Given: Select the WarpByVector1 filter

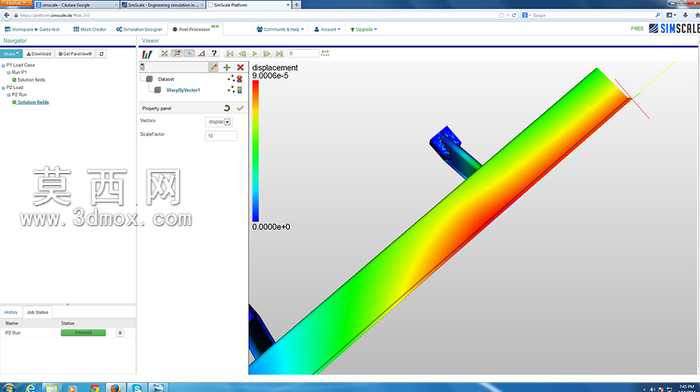Looking at the screenshot, I should click(x=183, y=90).
